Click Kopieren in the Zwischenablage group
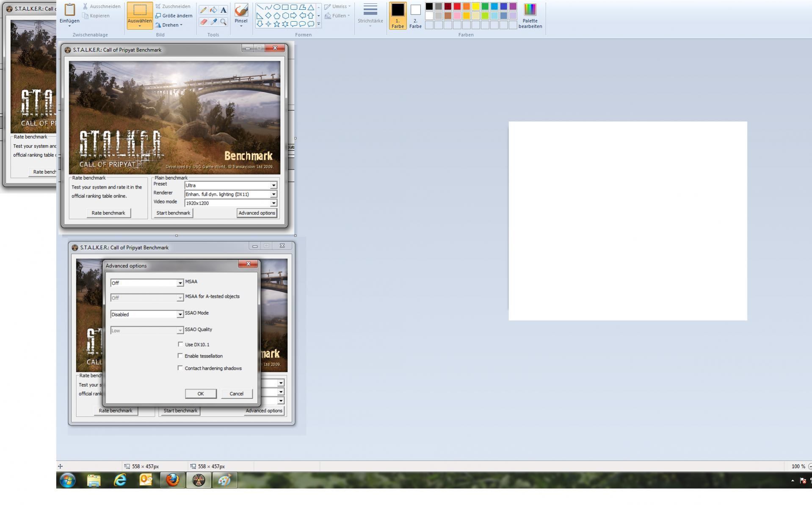The height and width of the screenshot is (508, 812). pyautogui.click(x=96, y=16)
